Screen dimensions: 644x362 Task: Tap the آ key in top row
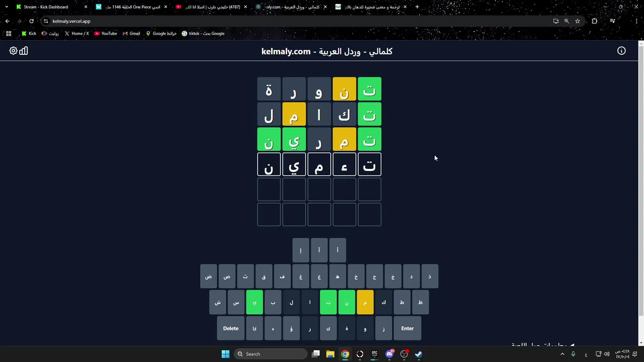click(x=319, y=250)
